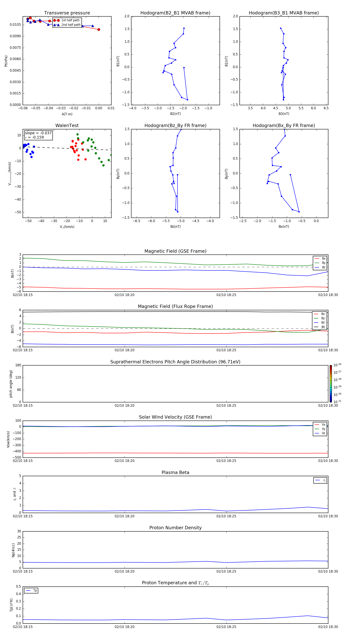Click the "Bz(nT)" x-axis label
This screenshot has width=351, height=644.
175,227
